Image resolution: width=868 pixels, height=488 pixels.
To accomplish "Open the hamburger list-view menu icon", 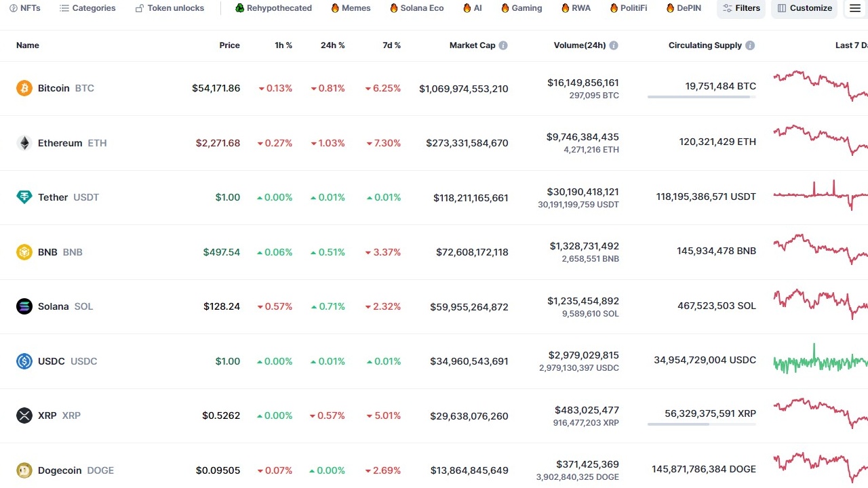I will (854, 8).
